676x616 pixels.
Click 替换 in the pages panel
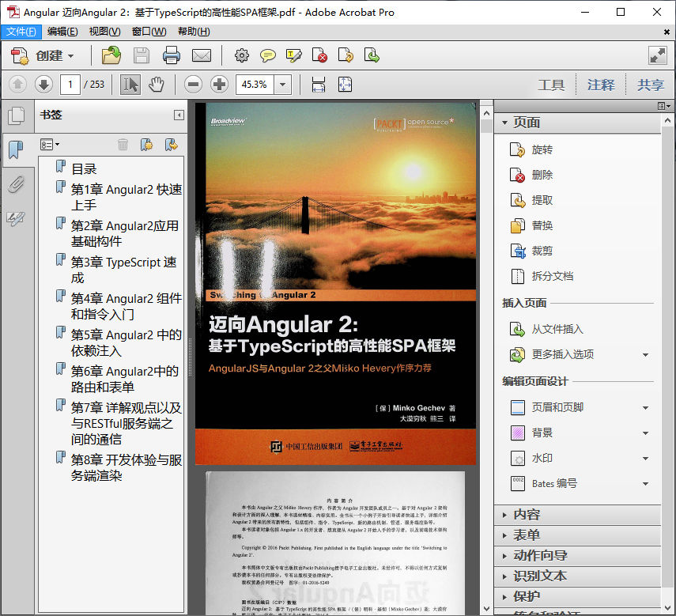point(531,226)
